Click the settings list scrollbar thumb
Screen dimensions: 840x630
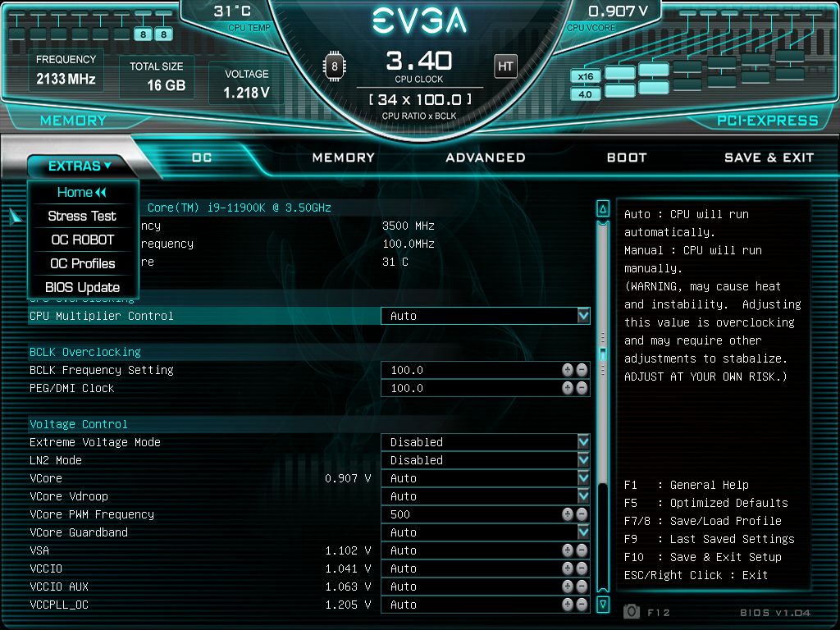pyautogui.click(x=603, y=354)
